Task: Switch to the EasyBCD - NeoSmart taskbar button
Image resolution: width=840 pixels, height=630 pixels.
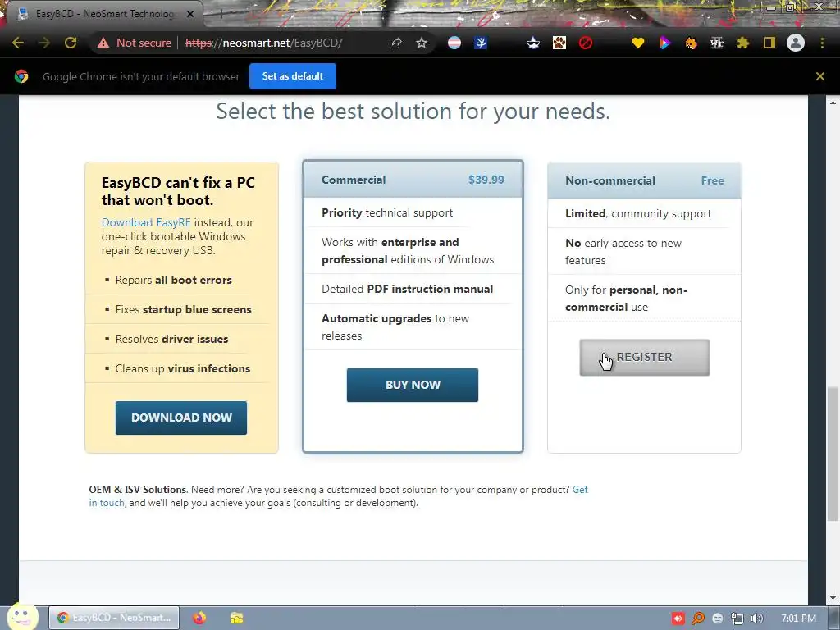Action: click(114, 618)
